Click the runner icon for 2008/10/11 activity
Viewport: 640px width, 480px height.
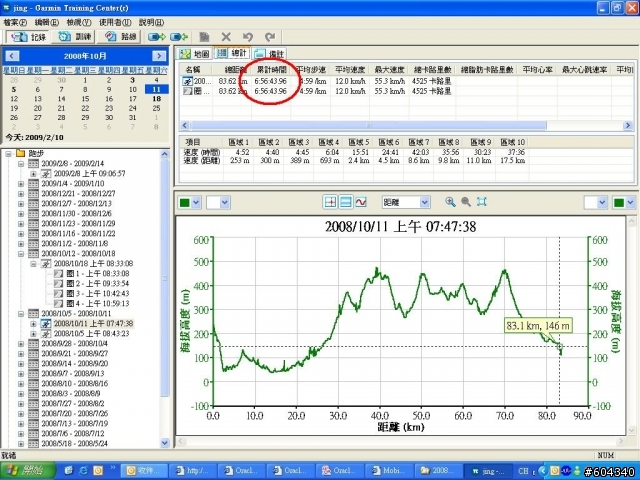coord(46,324)
